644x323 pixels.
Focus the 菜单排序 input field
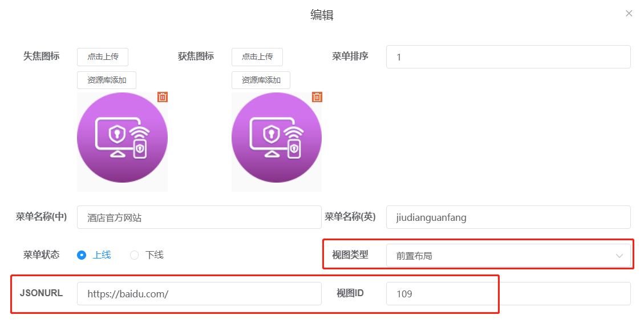[x=508, y=57]
